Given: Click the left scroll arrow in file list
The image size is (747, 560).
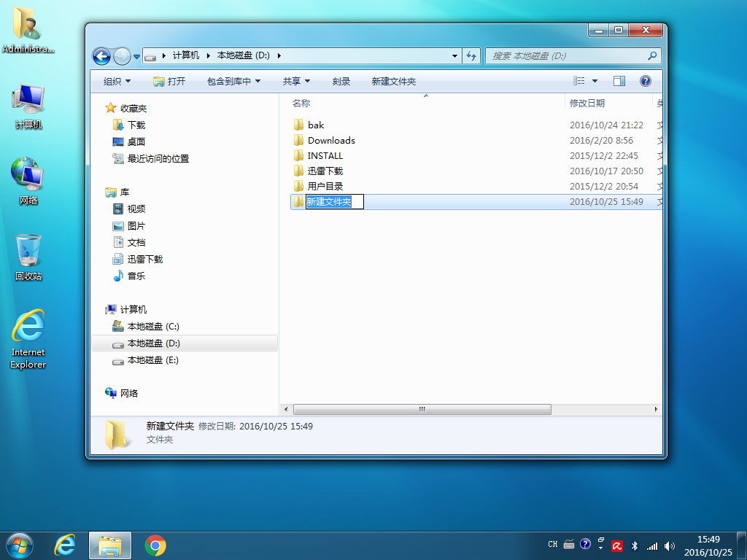Looking at the screenshot, I should [x=286, y=410].
